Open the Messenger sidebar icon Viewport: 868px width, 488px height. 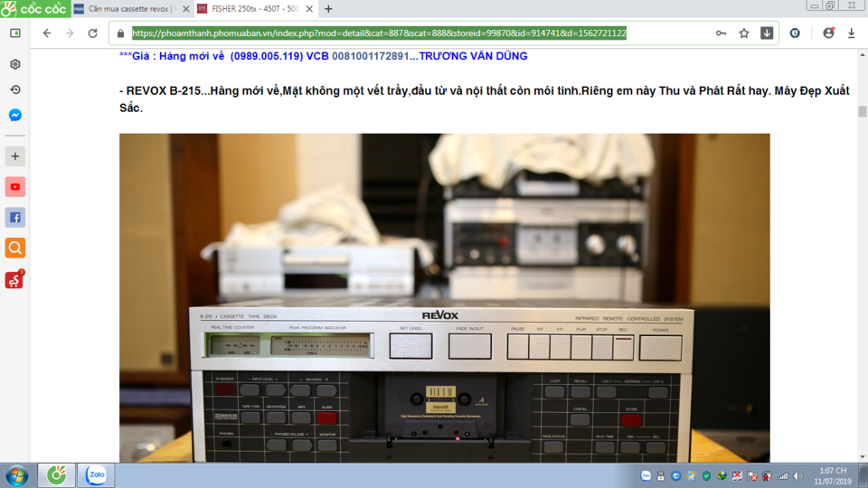15,115
